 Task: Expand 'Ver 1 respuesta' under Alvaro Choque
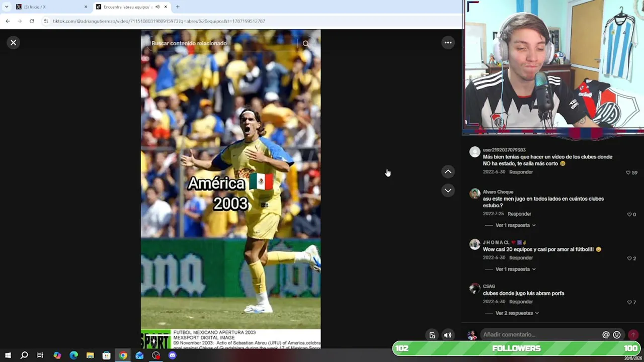click(x=516, y=225)
